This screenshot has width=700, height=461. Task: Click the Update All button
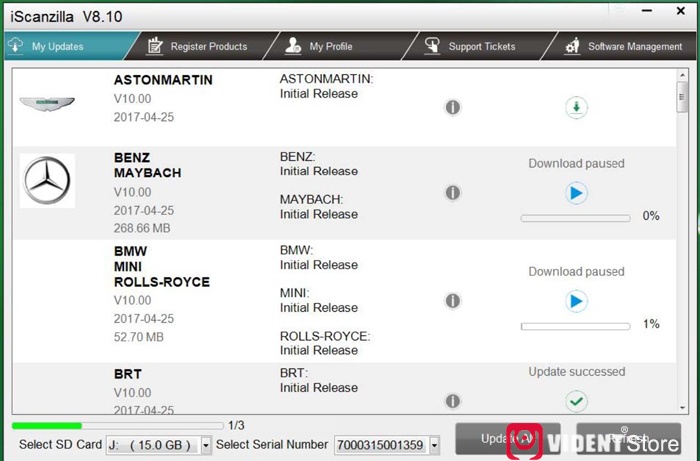[508, 439]
